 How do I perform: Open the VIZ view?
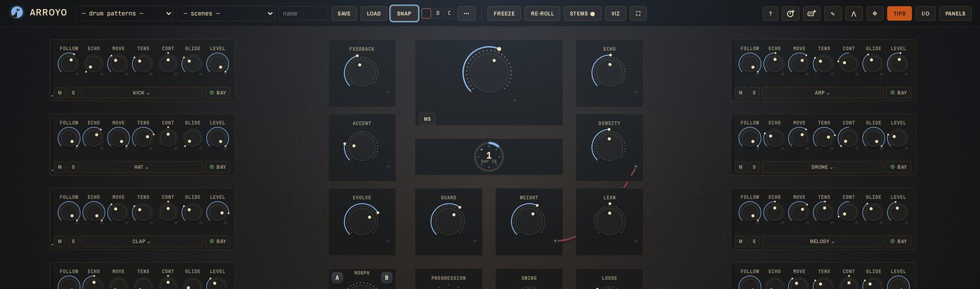click(616, 13)
